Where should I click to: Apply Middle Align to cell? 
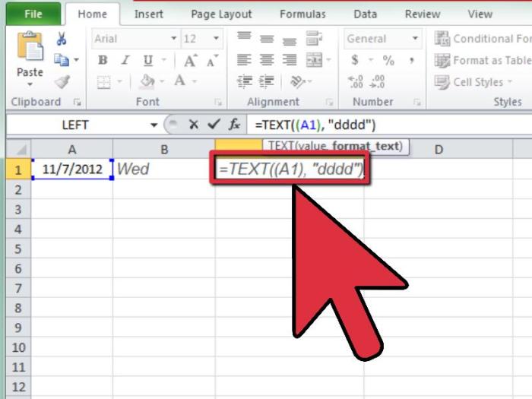[267, 39]
